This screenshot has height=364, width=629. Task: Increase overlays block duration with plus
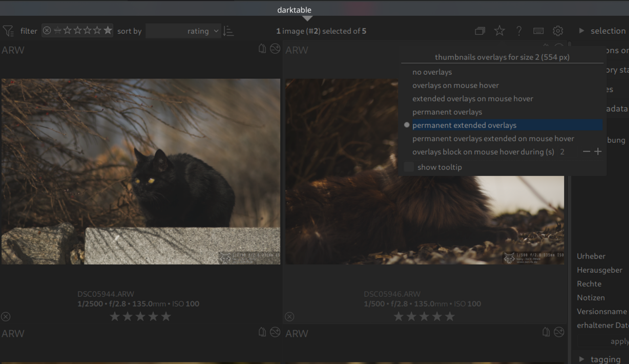click(598, 152)
